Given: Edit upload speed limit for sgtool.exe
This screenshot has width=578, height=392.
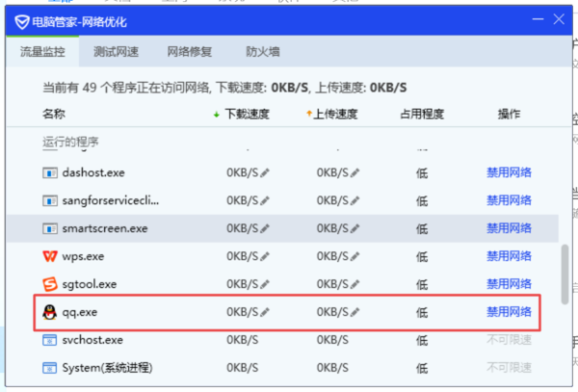Looking at the screenshot, I should [x=355, y=284].
